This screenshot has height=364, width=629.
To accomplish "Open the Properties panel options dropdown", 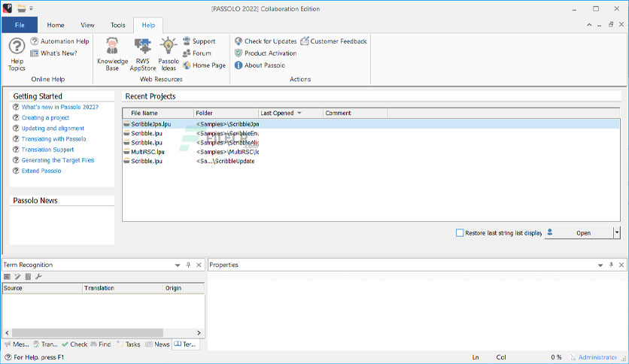I will point(600,265).
